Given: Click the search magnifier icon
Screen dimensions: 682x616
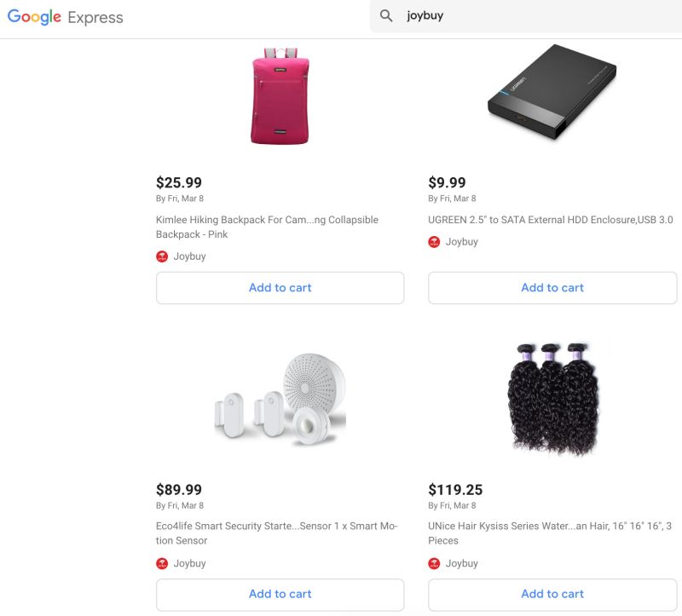Looking at the screenshot, I should 386,16.
